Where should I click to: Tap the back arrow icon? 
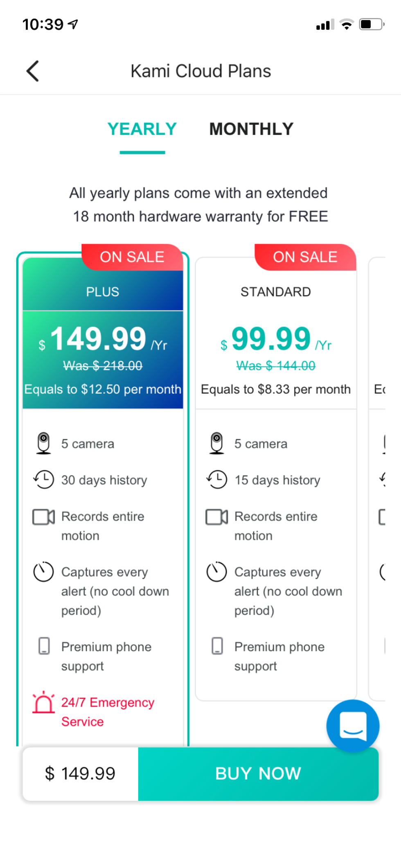tap(33, 71)
